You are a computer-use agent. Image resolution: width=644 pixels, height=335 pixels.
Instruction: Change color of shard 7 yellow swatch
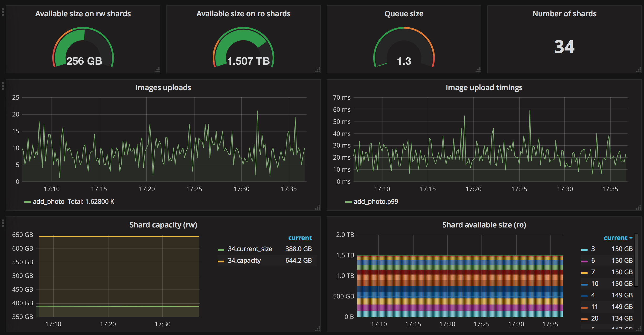click(x=584, y=273)
